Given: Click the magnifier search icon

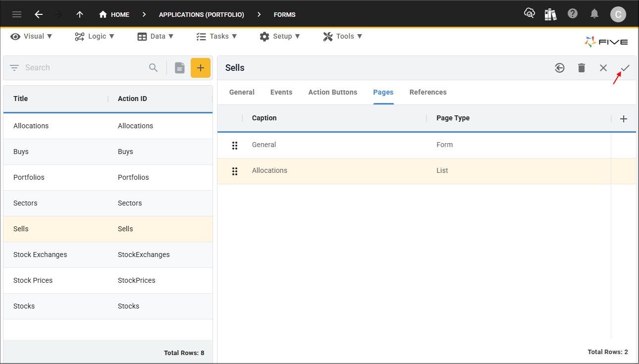Looking at the screenshot, I should [x=154, y=68].
